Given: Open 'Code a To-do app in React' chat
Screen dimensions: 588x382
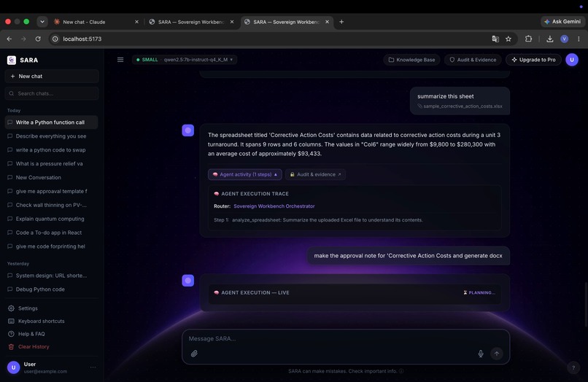Looking at the screenshot, I should pyautogui.click(x=51, y=233).
